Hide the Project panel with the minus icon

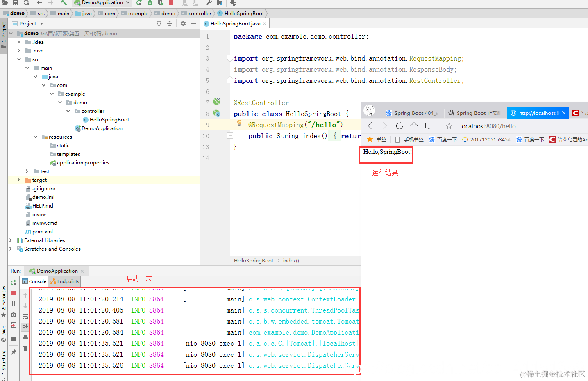194,23
